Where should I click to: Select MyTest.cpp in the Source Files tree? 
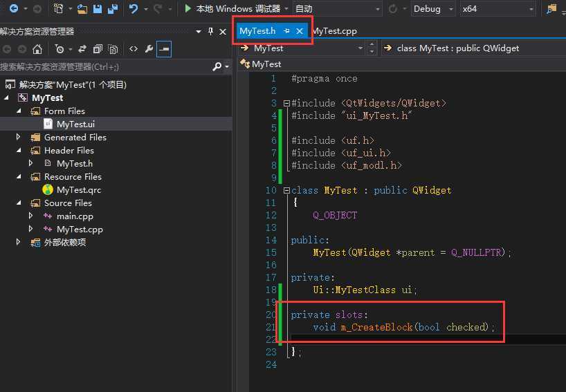[x=80, y=230]
